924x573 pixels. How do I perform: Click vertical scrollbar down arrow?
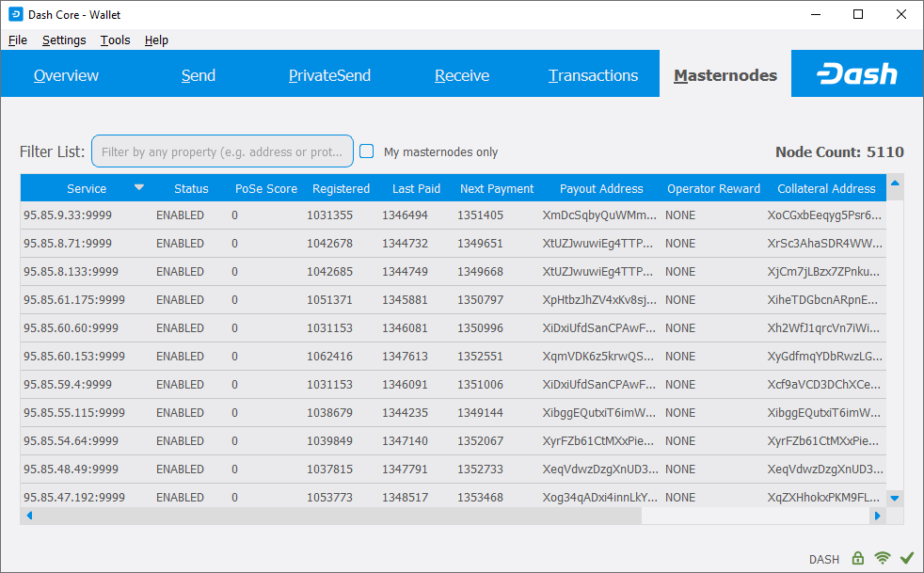[x=895, y=498]
